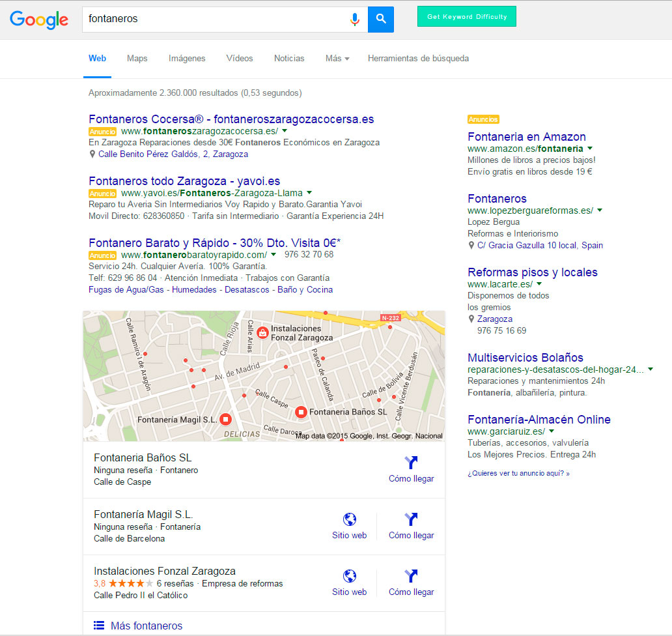
Task: Click Instalaciones Fonzal Zaragoza map marker
Action: [262, 332]
